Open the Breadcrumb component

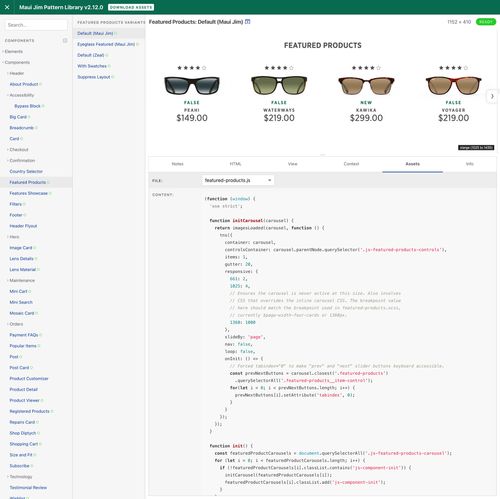point(22,128)
